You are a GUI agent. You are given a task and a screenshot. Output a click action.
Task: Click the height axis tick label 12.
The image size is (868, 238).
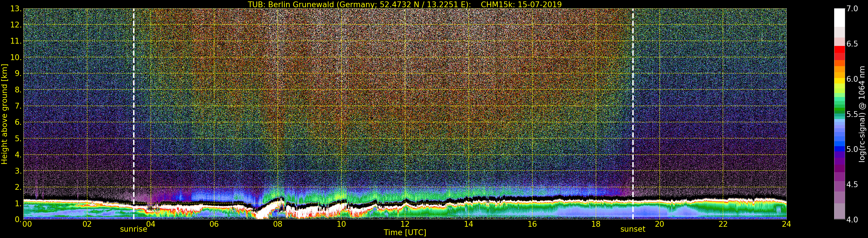click(x=16, y=25)
